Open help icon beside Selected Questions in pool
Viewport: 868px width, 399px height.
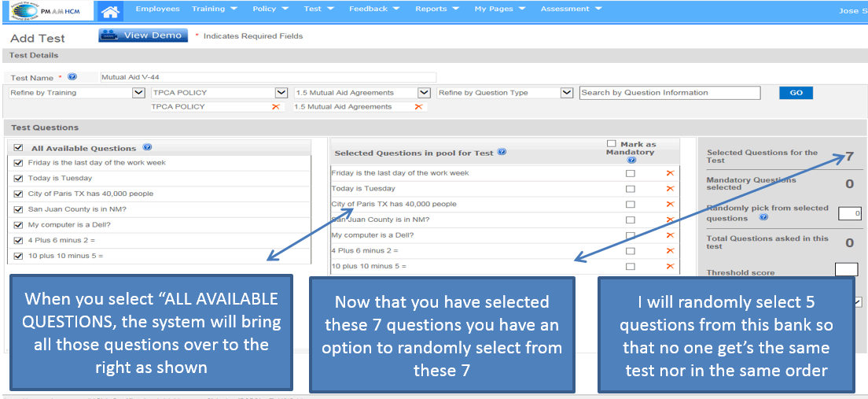tap(502, 152)
